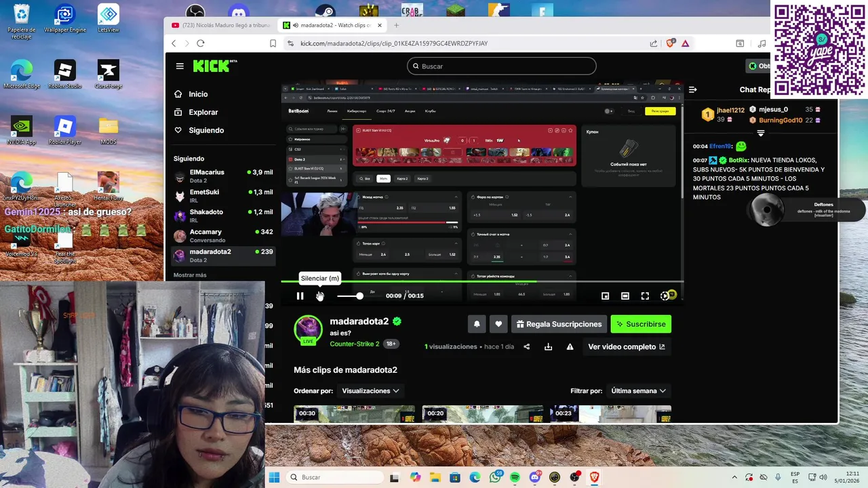Viewport: 868px width, 488px height.
Task: Open the 00:30 clip thumbnail
Action: (x=354, y=414)
